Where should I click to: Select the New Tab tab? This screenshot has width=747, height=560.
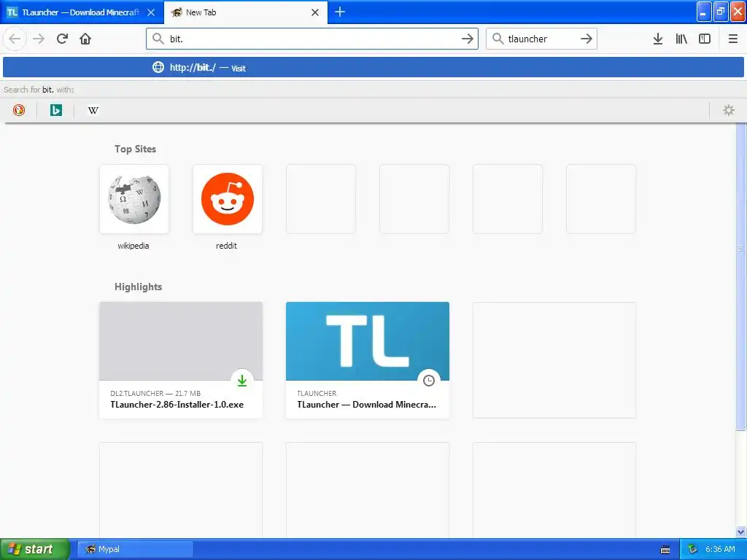tap(246, 12)
